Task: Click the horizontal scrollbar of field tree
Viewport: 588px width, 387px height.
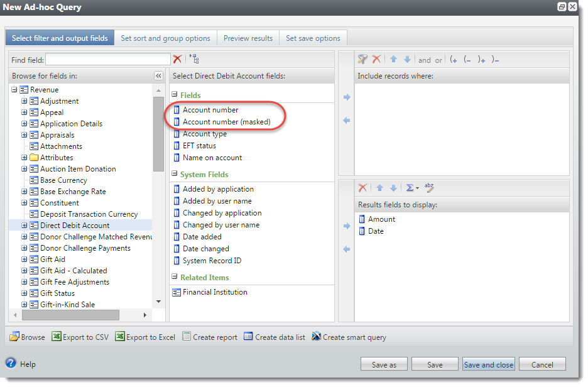Action: 70,315
